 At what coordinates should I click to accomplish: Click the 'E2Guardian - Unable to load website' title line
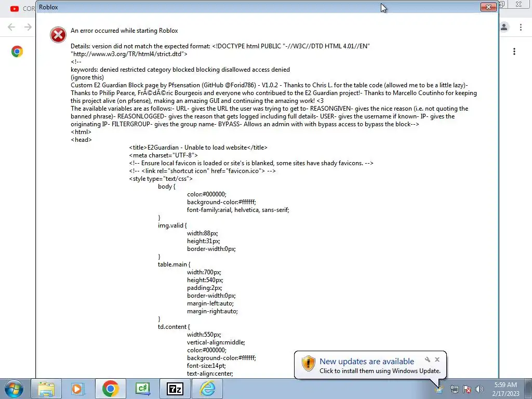click(x=198, y=148)
